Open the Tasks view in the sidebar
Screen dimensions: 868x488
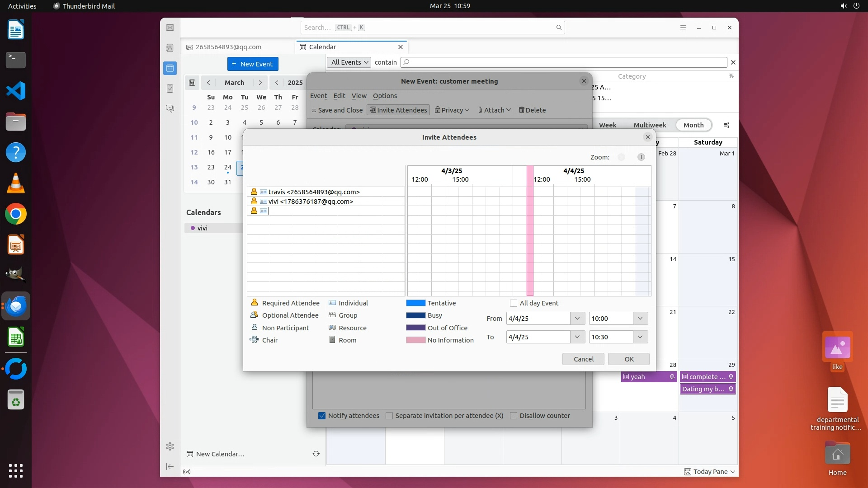170,89
